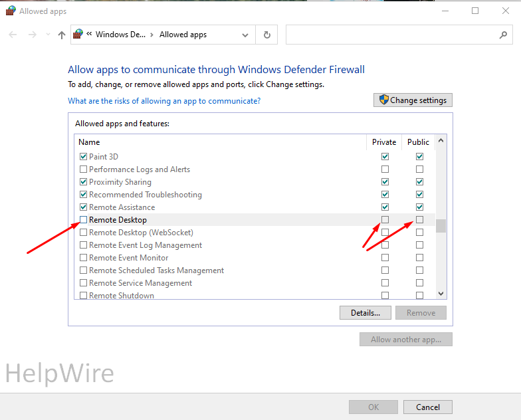
Task: Check Remote Service Management checkbox
Action: coord(84,283)
